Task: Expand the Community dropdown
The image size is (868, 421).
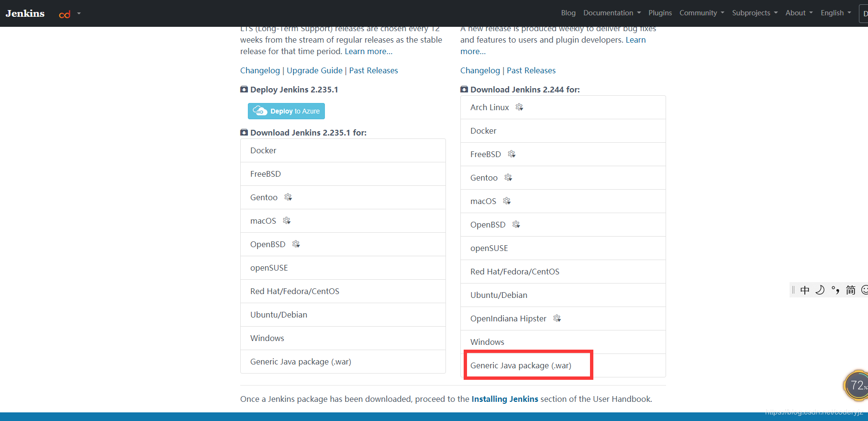Action: [702, 13]
